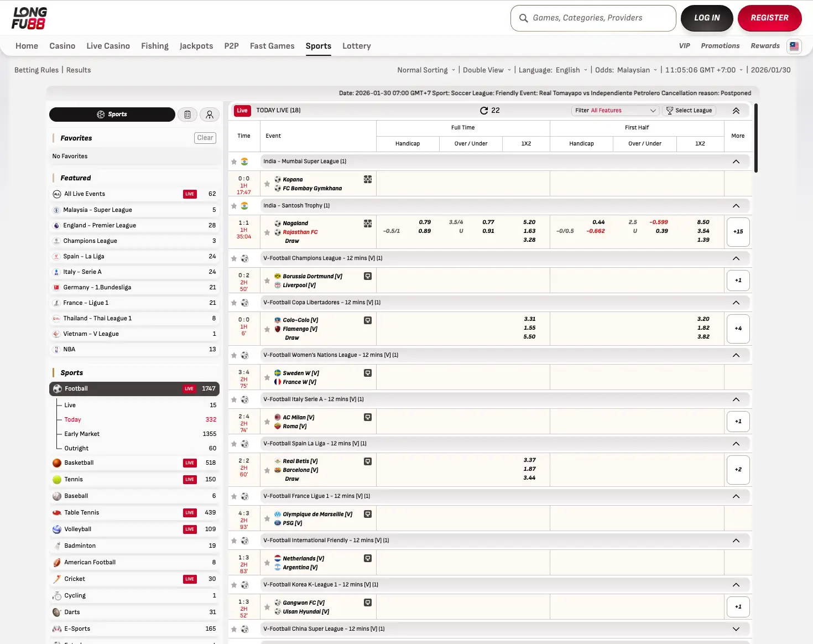Open the Lottery menu item

tap(356, 46)
